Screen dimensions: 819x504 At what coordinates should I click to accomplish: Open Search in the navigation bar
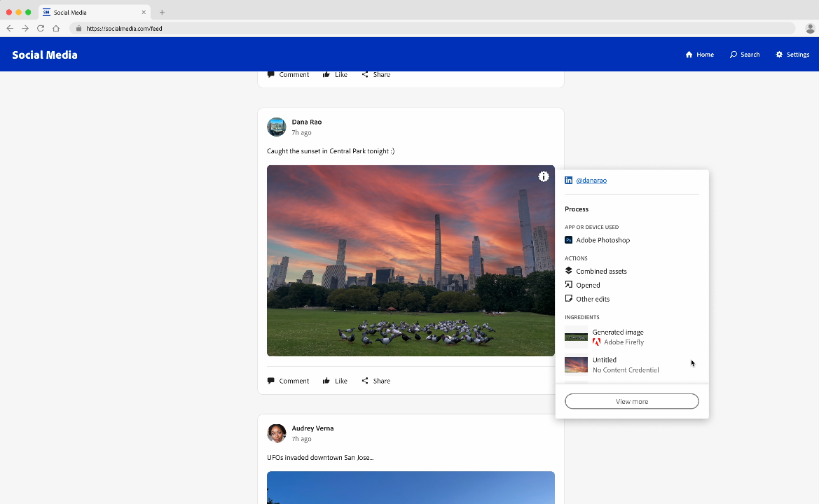point(744,55)
